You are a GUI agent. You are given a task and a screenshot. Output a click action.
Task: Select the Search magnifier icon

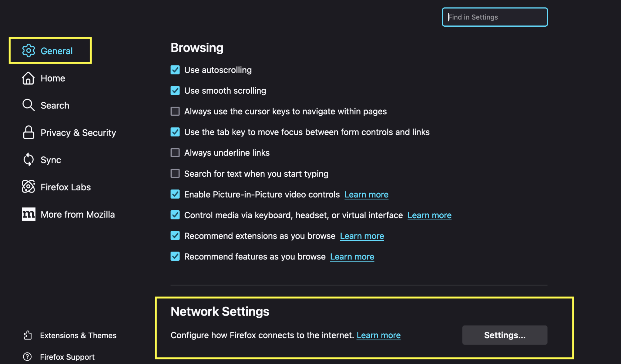(29, 105)
